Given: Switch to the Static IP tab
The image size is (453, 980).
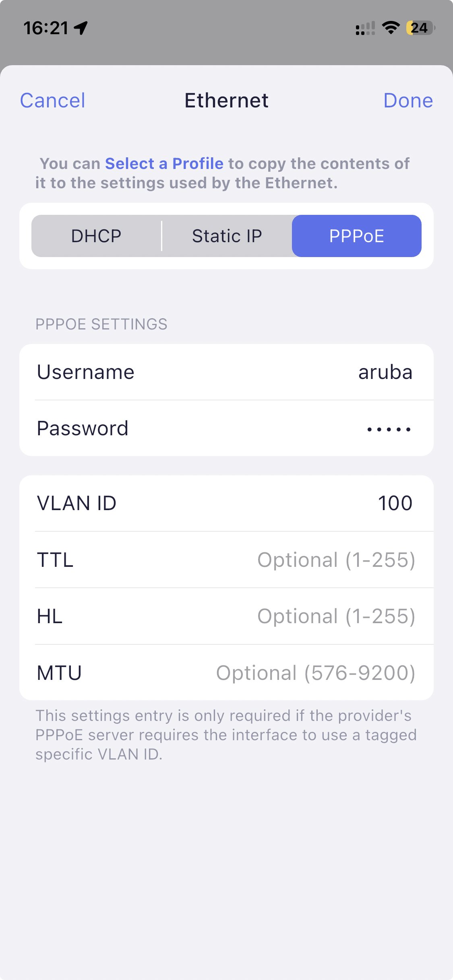Looking at the screenshot, I should tap(227, 236).
